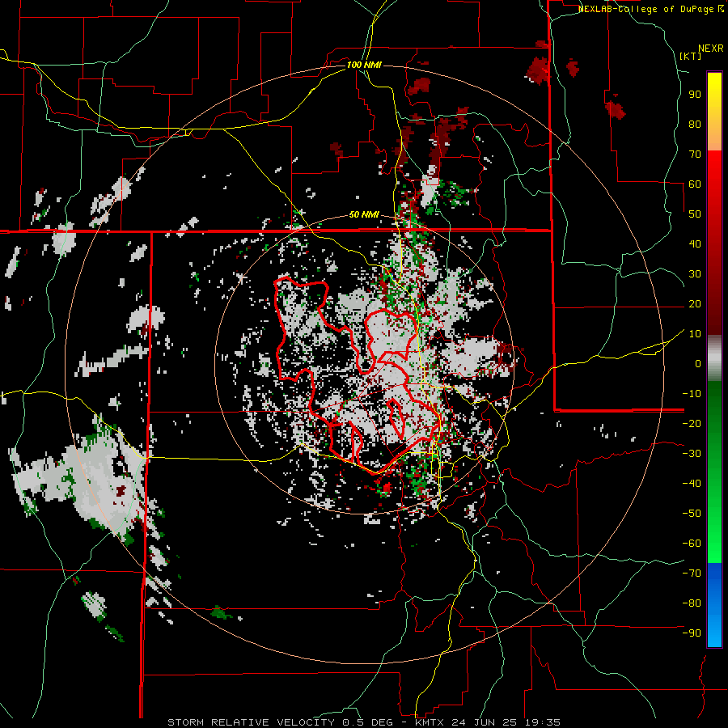Click the -90 value on the scale
The height and width of the screenshot is (728, 728).
[692, 633]
